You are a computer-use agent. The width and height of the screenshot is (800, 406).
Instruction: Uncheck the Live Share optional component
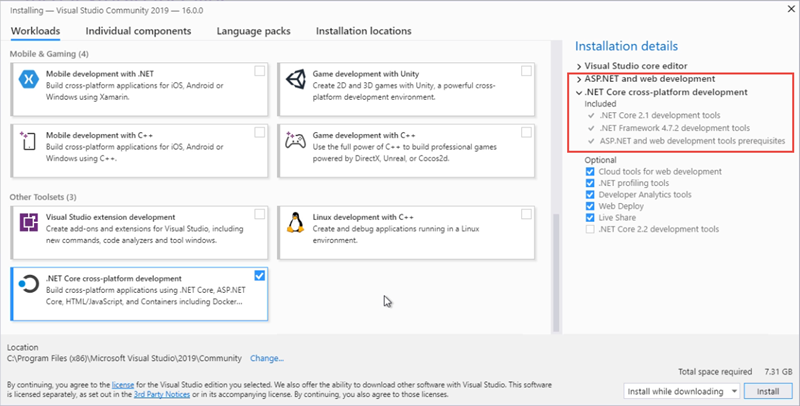click(x=591, y=215)
